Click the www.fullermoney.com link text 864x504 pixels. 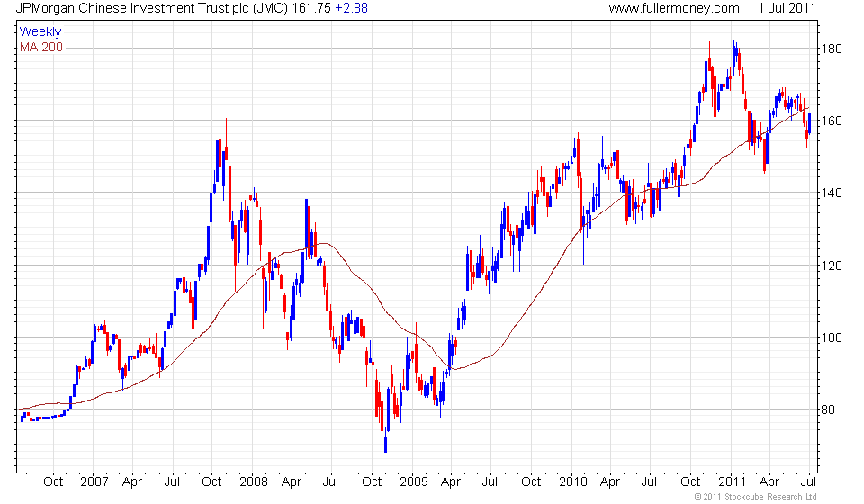click(x=674, y=8)
